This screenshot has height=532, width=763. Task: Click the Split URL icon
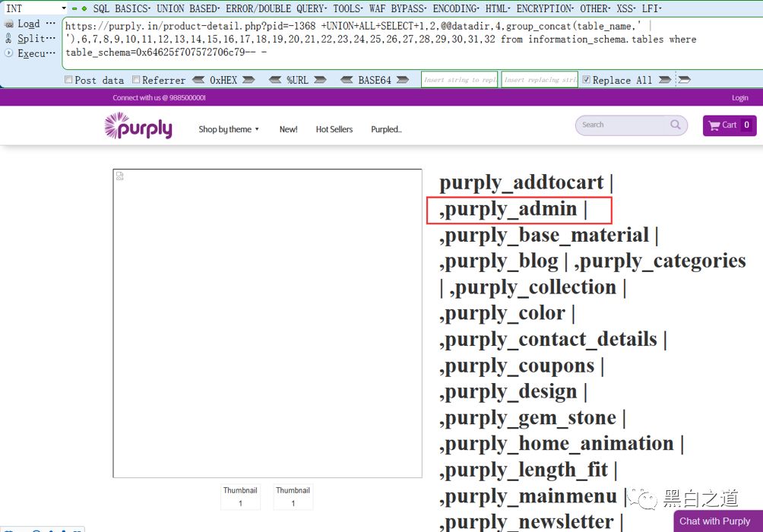click(9, 39)
